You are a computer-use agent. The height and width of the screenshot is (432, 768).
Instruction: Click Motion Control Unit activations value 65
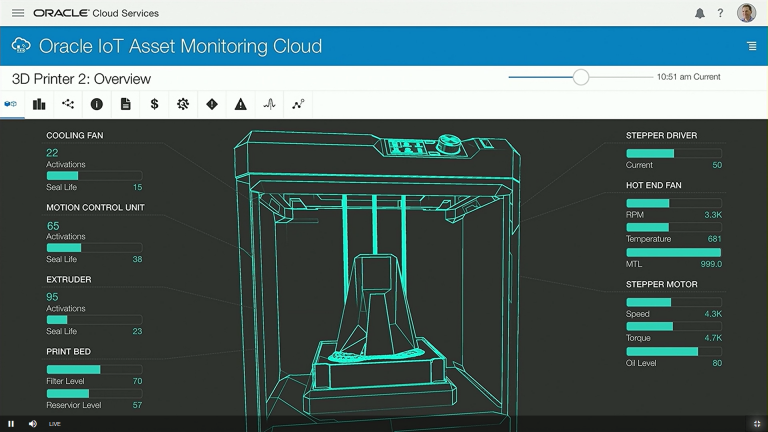53,226
